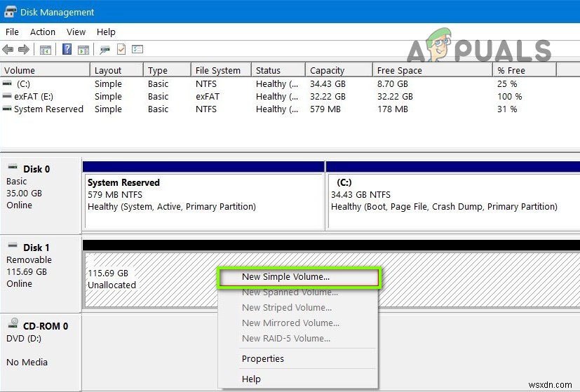Click New Spanned Volume... menu entry
580x392 pixels.
(x=298, y=292)
